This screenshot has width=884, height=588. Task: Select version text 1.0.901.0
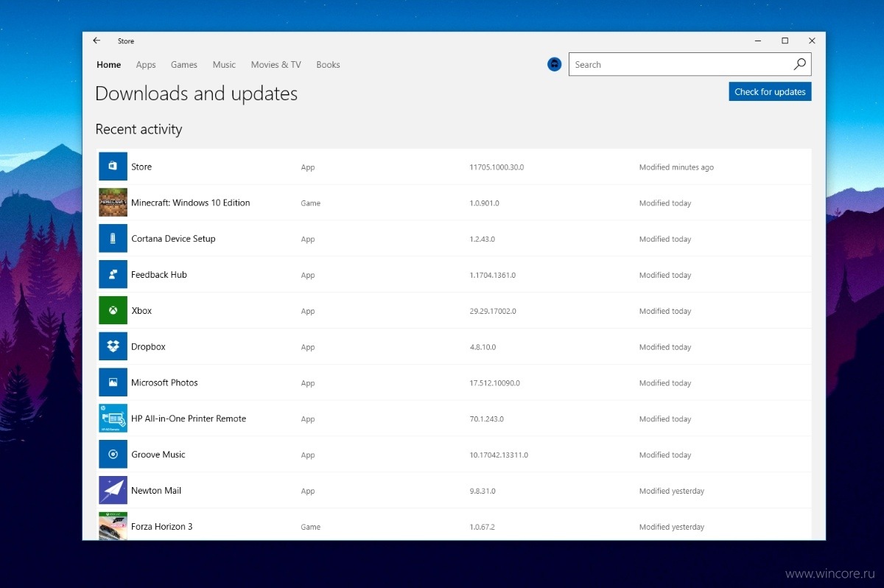point(484,203)
